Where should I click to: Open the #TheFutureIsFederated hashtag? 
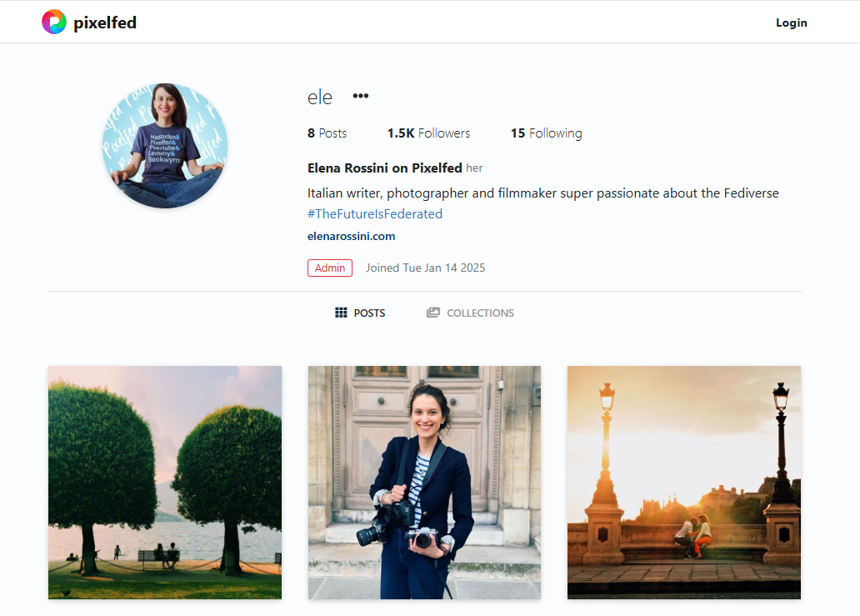point(375,214)
